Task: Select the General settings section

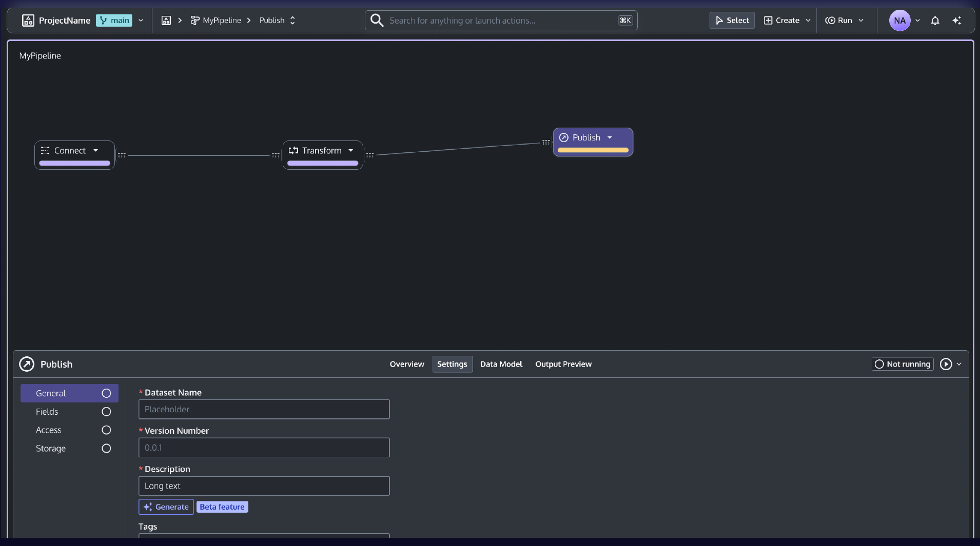Action: point(69,393)
